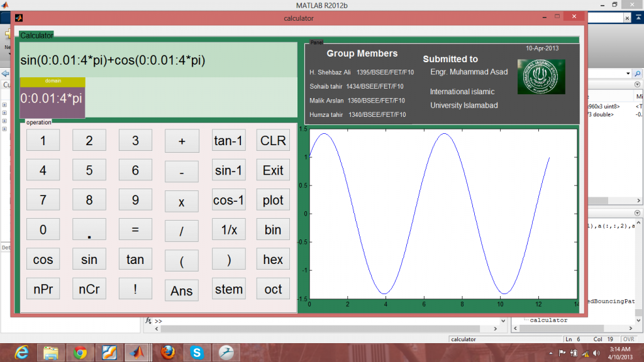644x362 pixels.
Task: Click calculator entry in command history
Action: (548, 320)
